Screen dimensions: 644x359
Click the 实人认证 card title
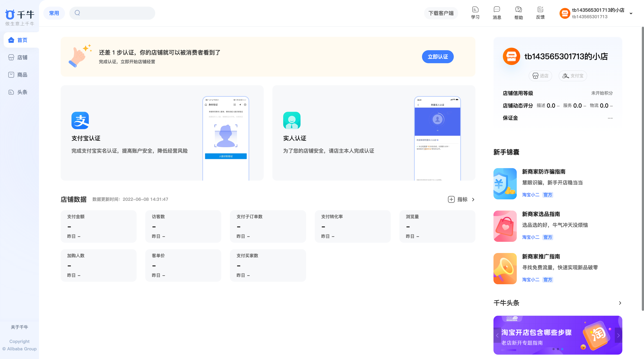pyautogui.click(x=295, y=138)
